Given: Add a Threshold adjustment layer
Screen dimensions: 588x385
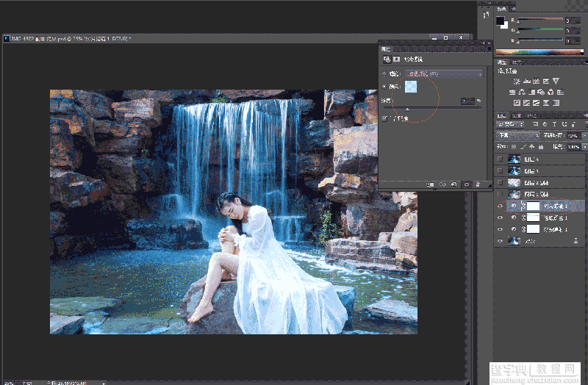Looking at the screenshot, I should 537,103.
